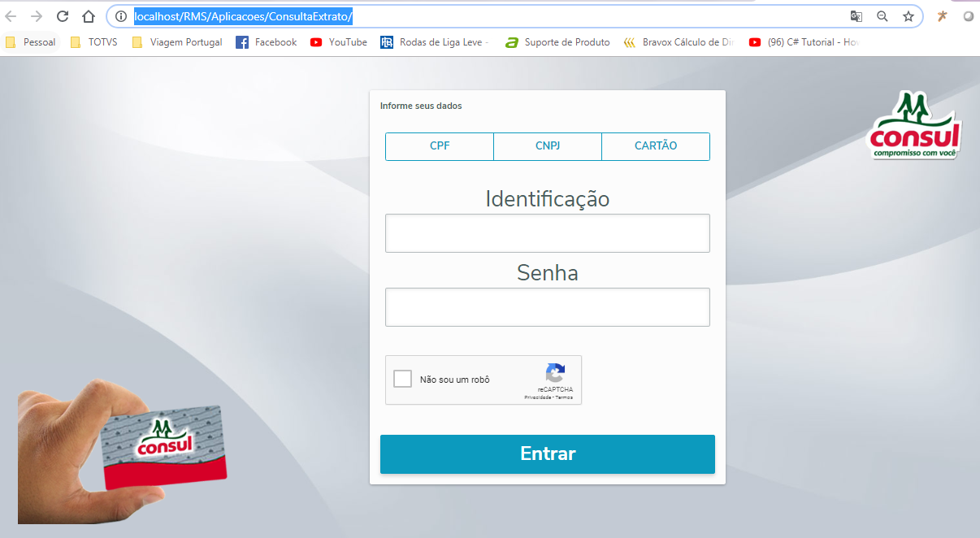Click the reCAPTCHA logo icon
Screen dimensions: 980x538
coord(555,373)
